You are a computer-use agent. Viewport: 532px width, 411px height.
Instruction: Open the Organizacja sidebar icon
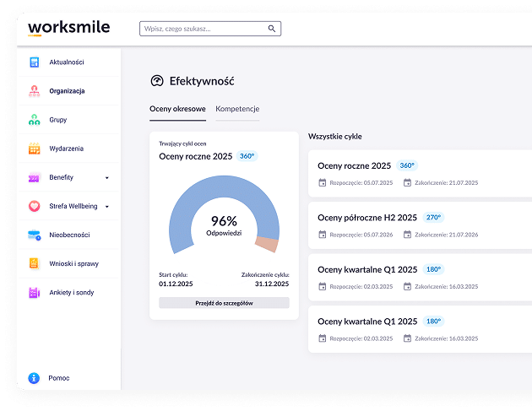[x=34, y=91]
